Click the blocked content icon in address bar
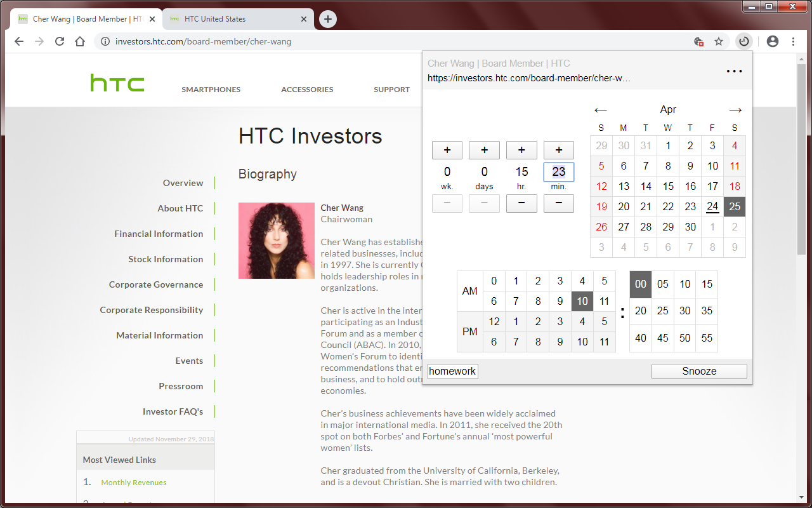 698,41
